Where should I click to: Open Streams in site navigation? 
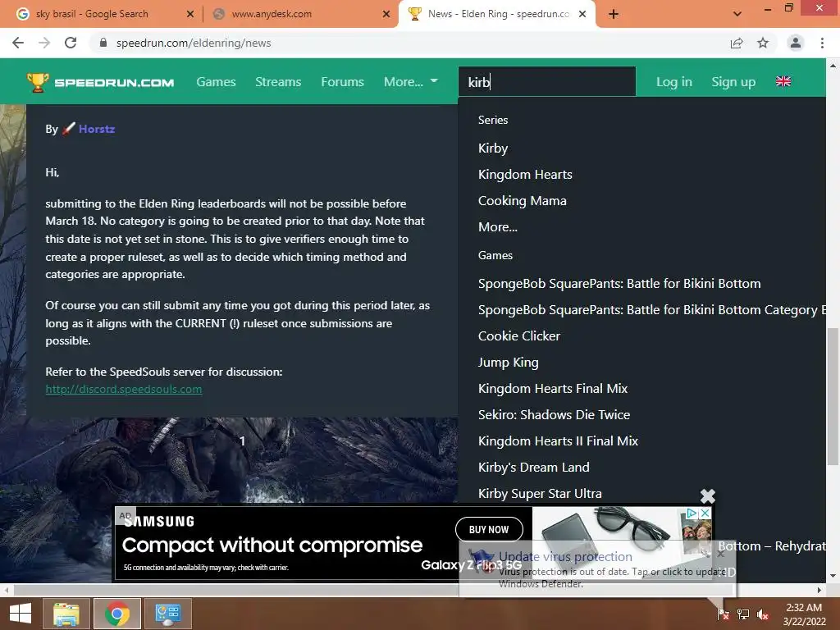point(278,82)
